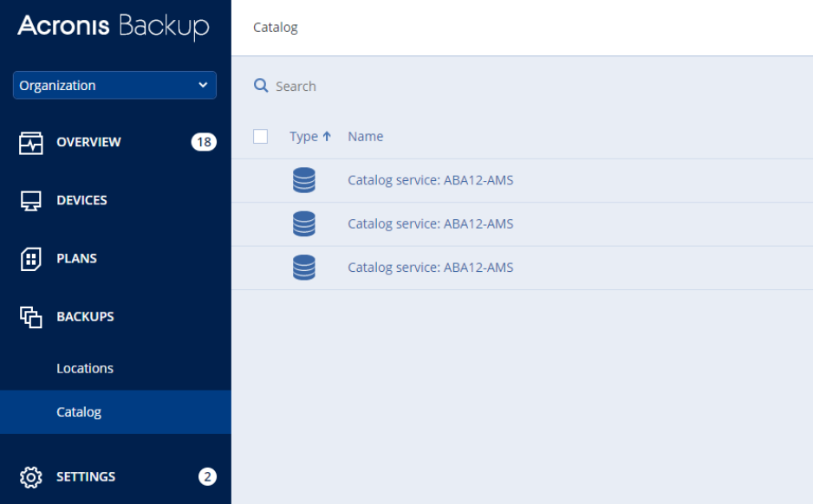Open the Settings section

(86, 476)
